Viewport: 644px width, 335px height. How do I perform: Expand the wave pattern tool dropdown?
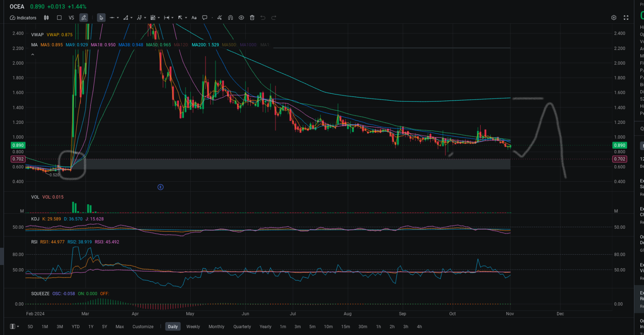[145, 18]
